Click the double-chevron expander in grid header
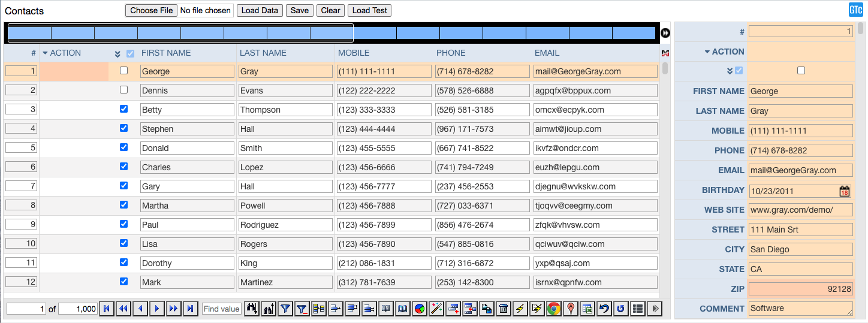 click(x=117, y=53)
